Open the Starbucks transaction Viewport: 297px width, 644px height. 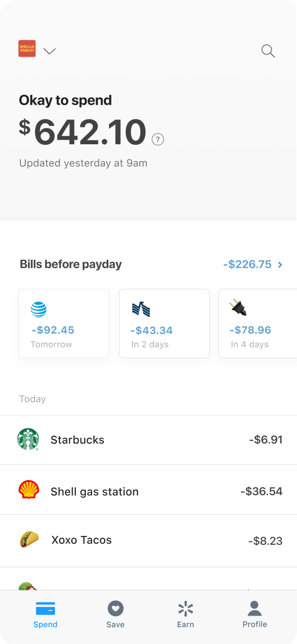coord(148,440)
